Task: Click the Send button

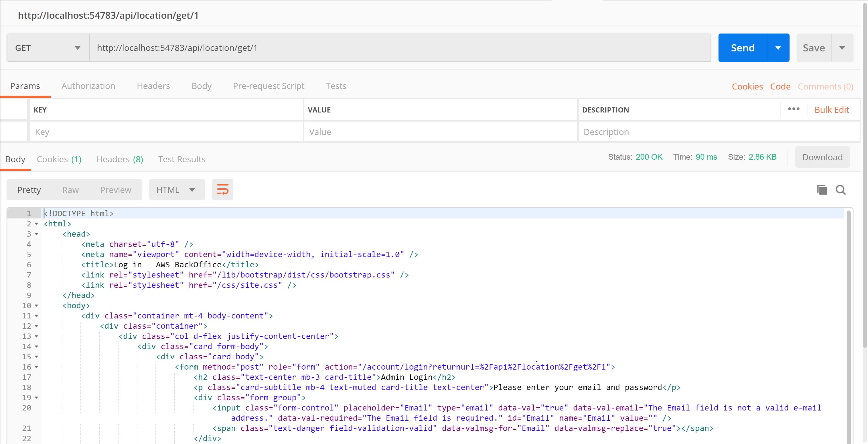Action: click(742, 47)
